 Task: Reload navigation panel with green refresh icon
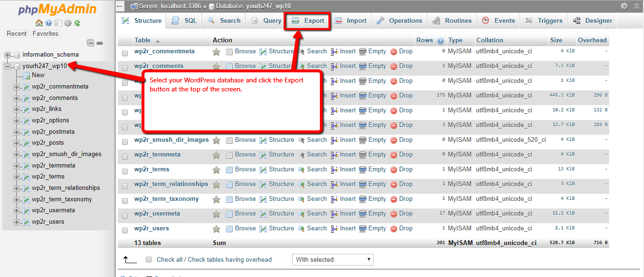77,23
